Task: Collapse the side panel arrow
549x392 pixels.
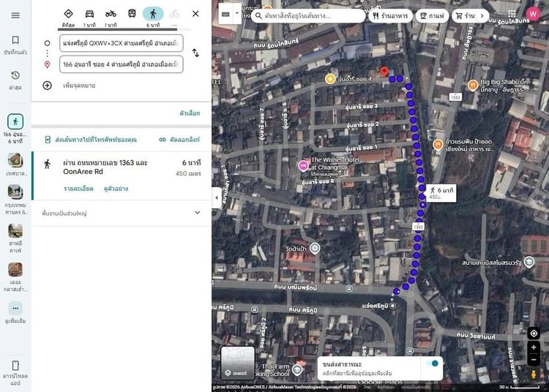Action: point(217,197)
